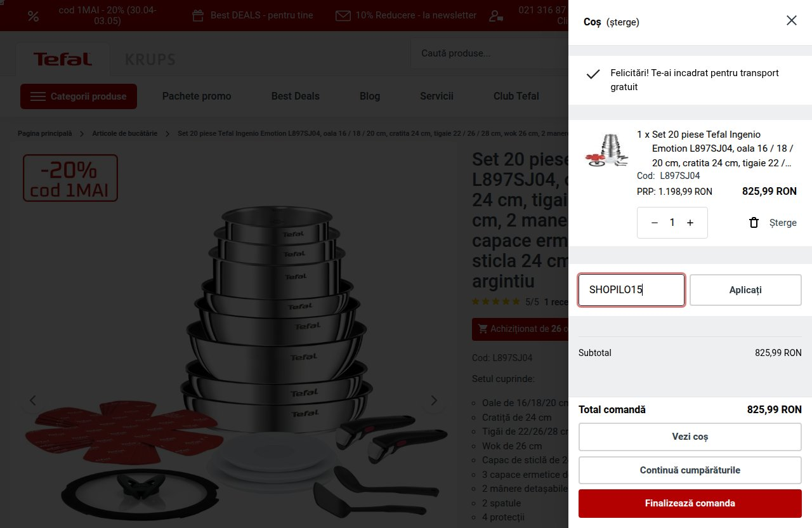Click the Wok de 26 cm list item
The height and width of the screenshot is (528, 812).
pos(512,446)
